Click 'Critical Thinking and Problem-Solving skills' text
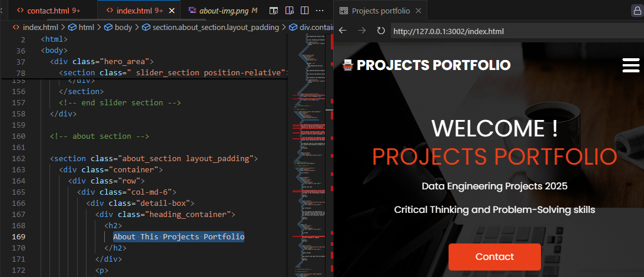644x277 pixels. (x=494, y=210)
